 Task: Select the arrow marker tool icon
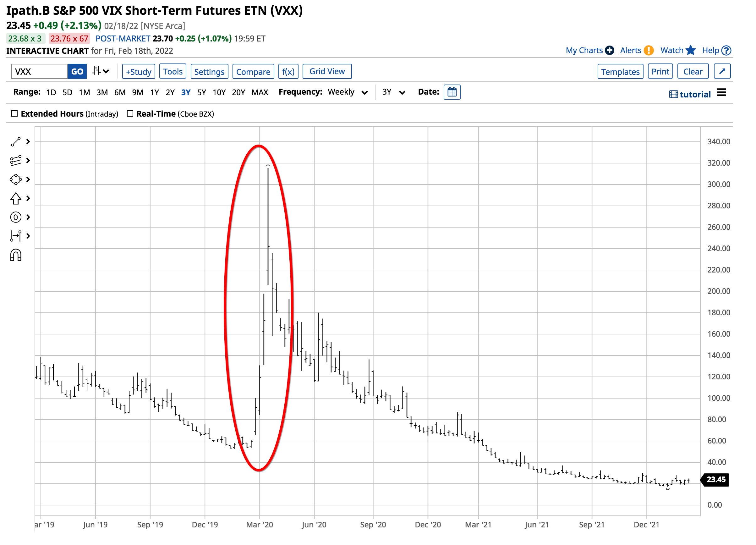[x=16, y=199]
